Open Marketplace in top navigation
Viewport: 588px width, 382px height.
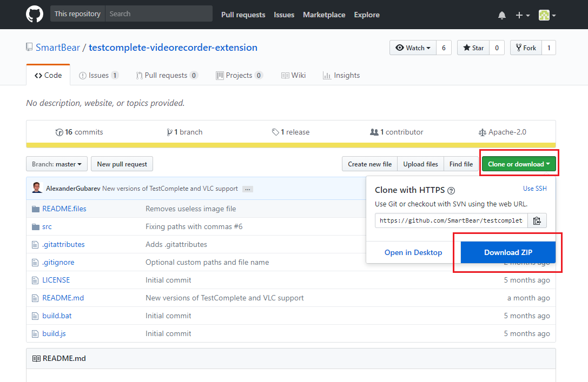(x=324, y=15)
